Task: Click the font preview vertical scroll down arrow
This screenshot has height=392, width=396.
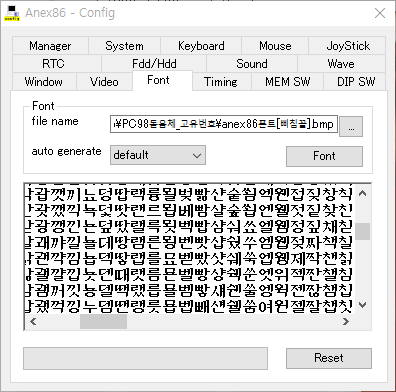Action: pos(363,304)
